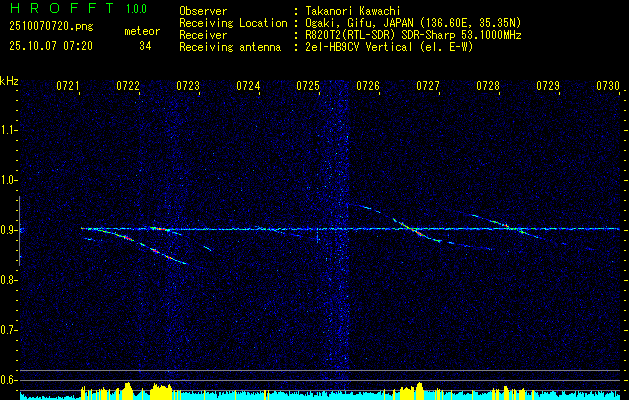Click the 1.0 kHz axis label
The height and width of the screenshot is (400, 629).
[x=7, y=180]
